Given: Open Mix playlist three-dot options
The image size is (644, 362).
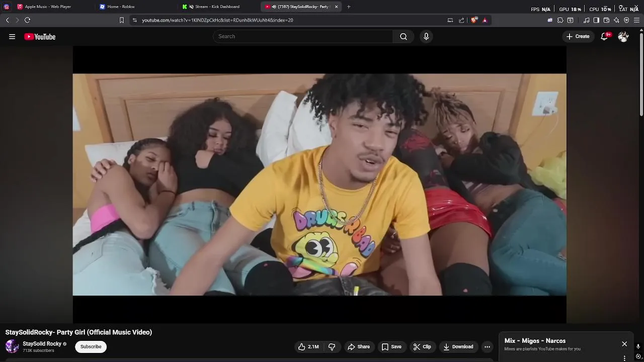Looking at the screenshot, I should (624, 358).
